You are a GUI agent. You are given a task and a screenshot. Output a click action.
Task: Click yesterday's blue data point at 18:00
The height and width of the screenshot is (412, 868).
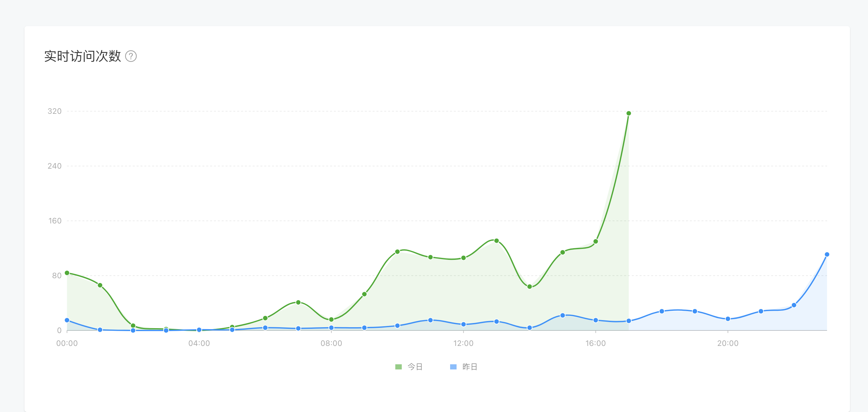point(661,311)
